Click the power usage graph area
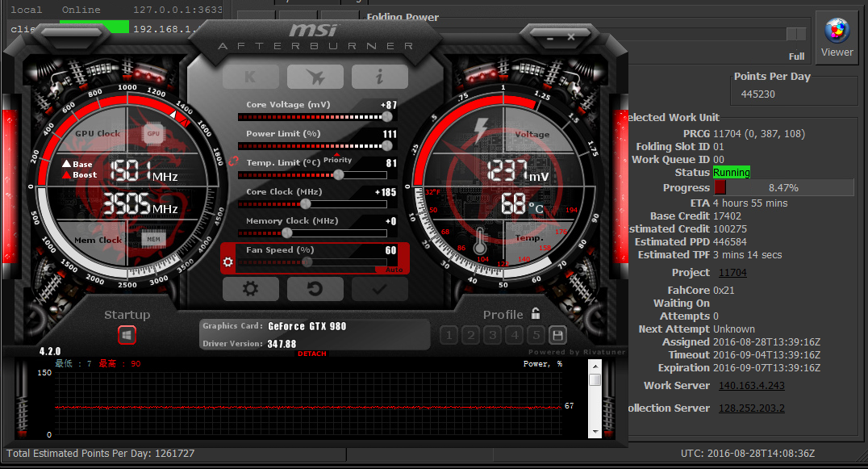 click(x=308, y=404)
